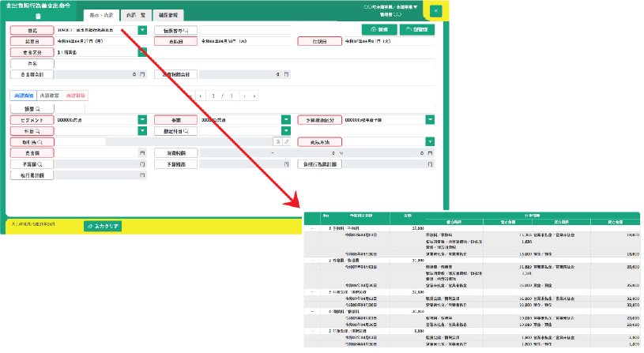The image size is (644, 353).
Task: Click the green button right of 新規
Action: (417, 29)
